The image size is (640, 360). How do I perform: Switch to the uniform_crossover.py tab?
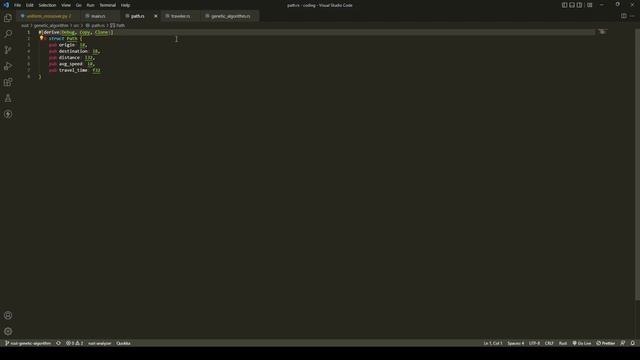tap(49, 16)
